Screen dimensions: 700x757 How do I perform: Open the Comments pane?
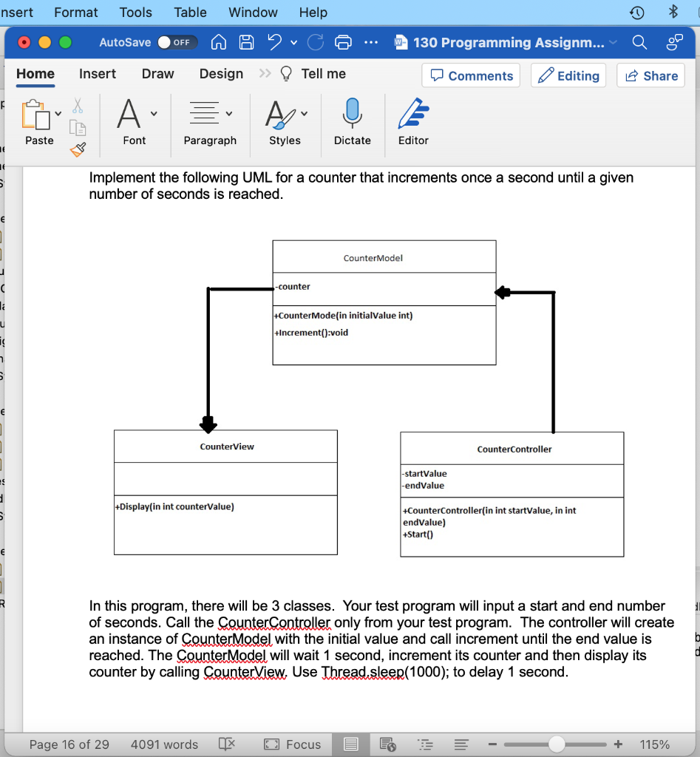(x=471, y=75)
